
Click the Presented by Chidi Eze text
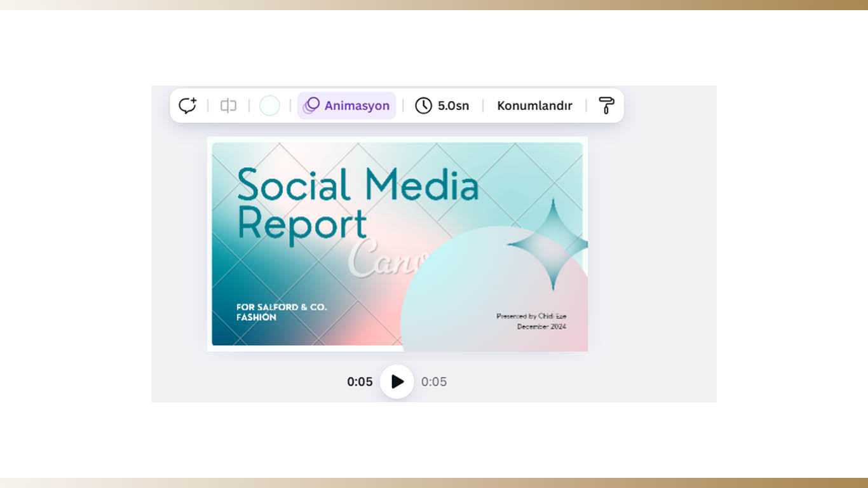point(531,316)
